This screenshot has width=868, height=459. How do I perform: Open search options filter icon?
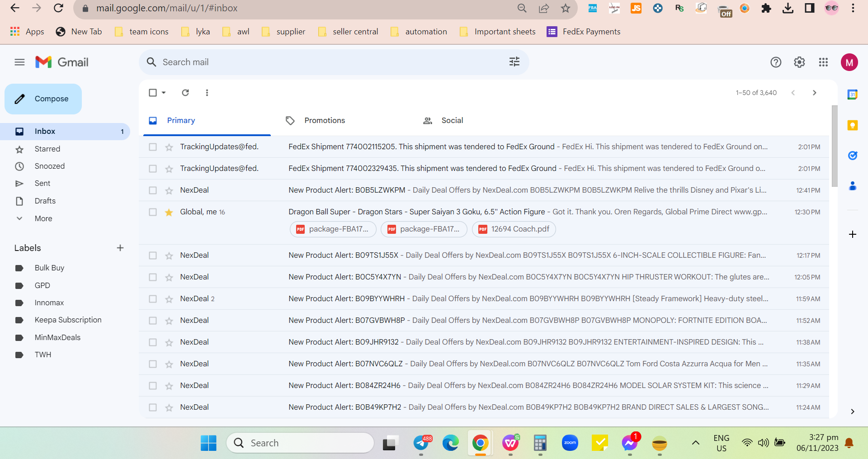pos(514,62)
